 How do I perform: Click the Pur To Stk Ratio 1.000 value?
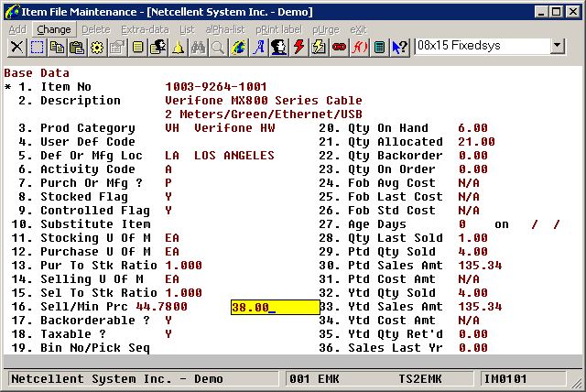(183, 266)
